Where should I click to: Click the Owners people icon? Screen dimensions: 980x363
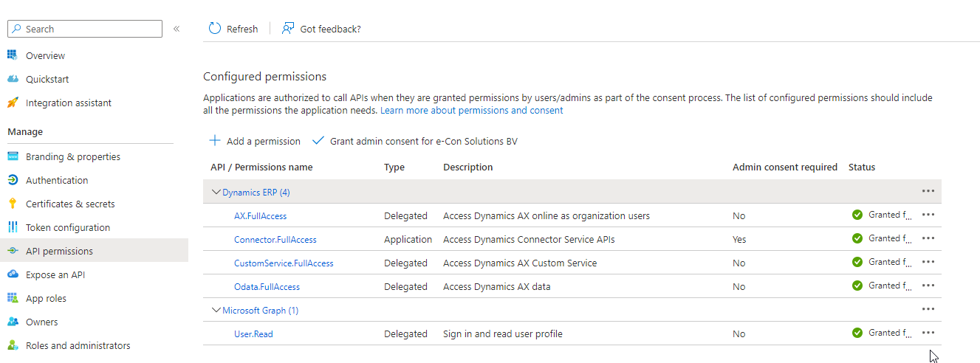point(12,322)
